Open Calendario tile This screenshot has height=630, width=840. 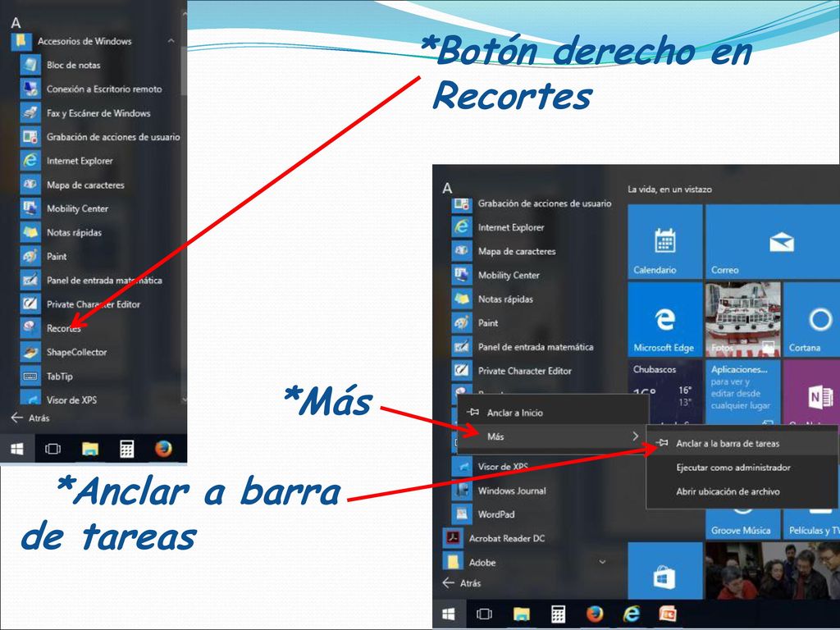click(664, 242)
